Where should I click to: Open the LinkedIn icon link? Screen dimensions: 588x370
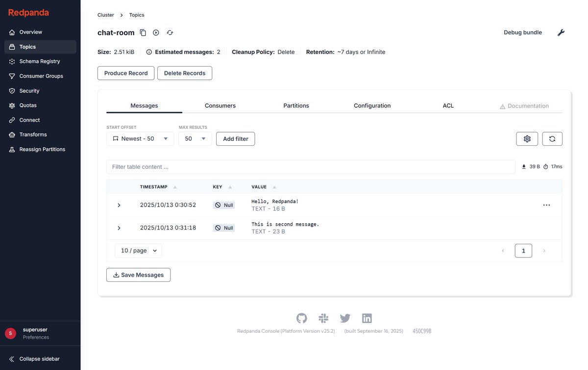(367, 319)
